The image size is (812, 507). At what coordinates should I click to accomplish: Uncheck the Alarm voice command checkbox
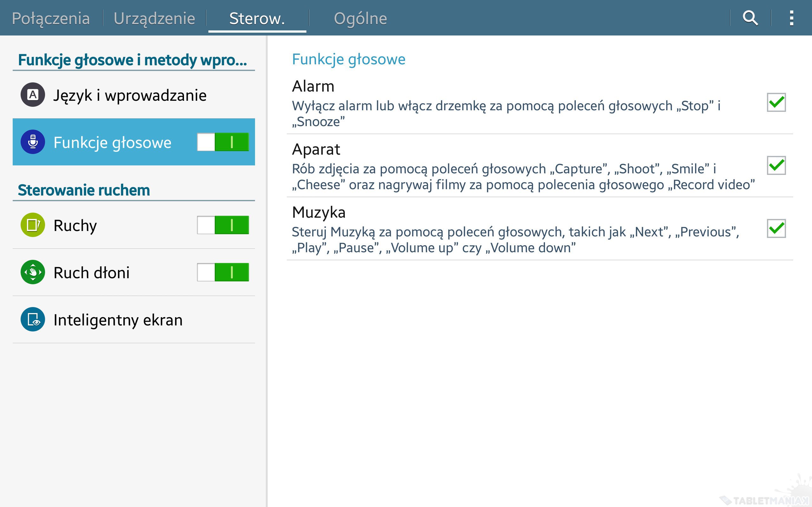point(776,102)
